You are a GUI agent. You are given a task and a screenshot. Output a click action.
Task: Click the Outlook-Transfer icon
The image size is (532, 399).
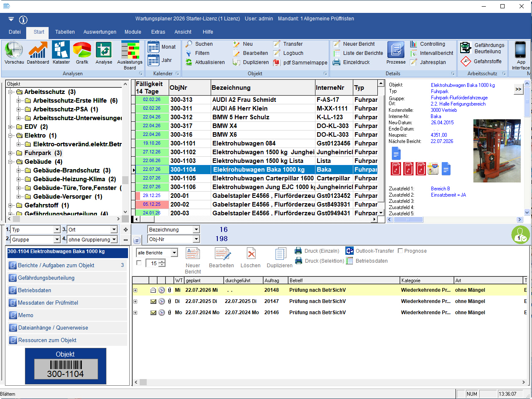(x=350, y=251)
